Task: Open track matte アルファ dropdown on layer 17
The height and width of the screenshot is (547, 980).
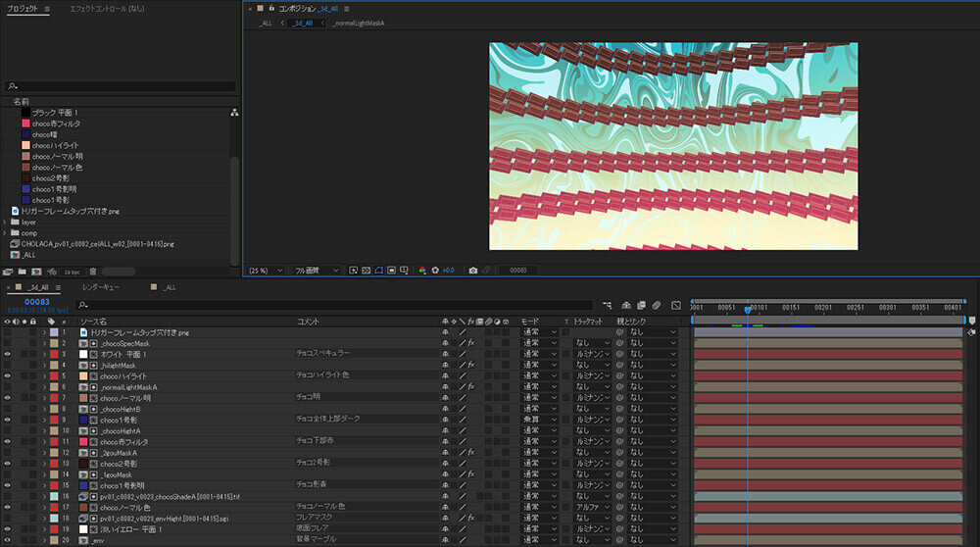Action: click(592, 507)
